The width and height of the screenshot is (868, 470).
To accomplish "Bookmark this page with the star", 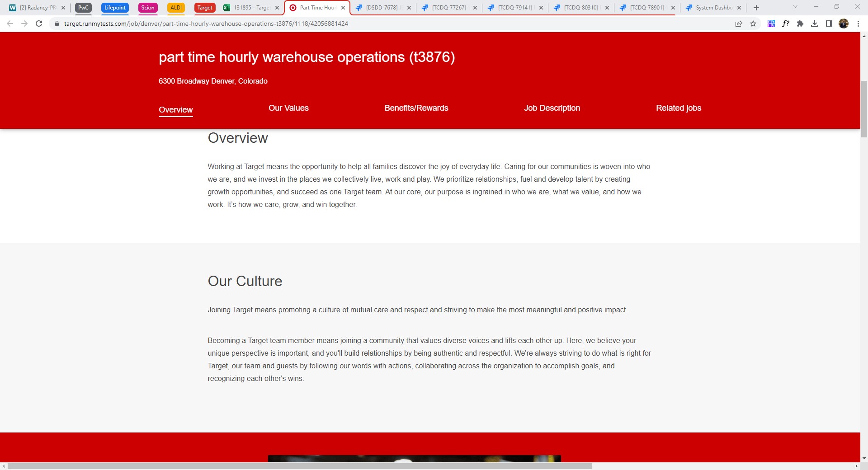I will click(753, 23).
